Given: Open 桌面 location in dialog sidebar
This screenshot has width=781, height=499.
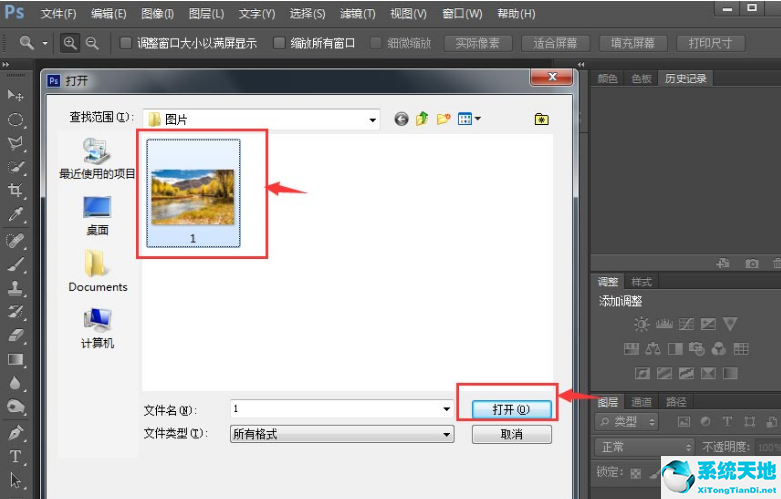Looking at the screenshot, I should [97, 216].
